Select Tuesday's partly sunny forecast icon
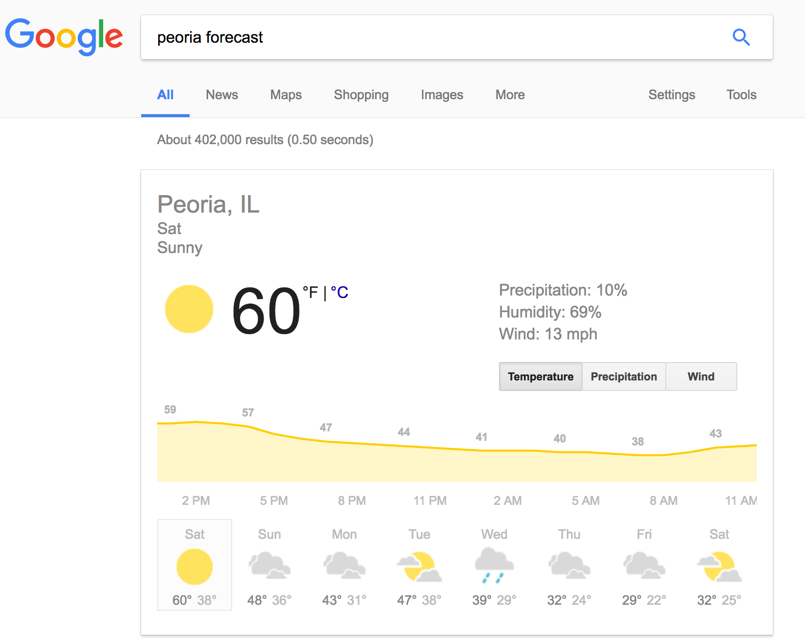Screen dimensions: 805x641 point(419,567)
